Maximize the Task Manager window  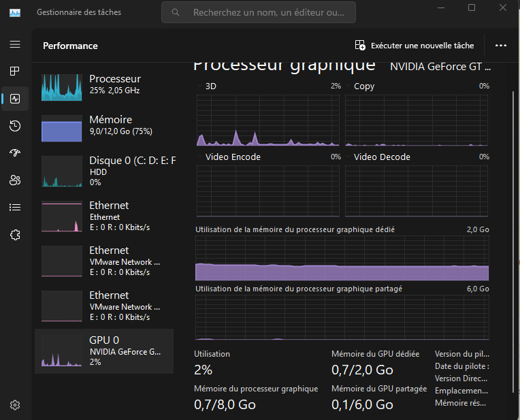click(472, 7)
